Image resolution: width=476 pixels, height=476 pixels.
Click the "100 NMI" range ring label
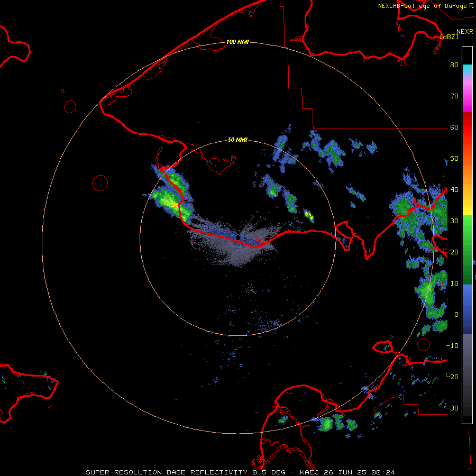coord(237,42)
